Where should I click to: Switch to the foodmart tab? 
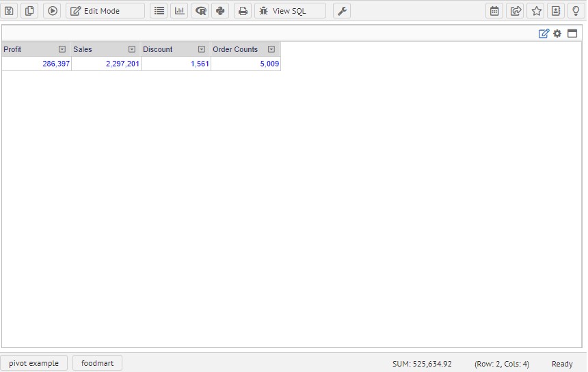point(97,363)
